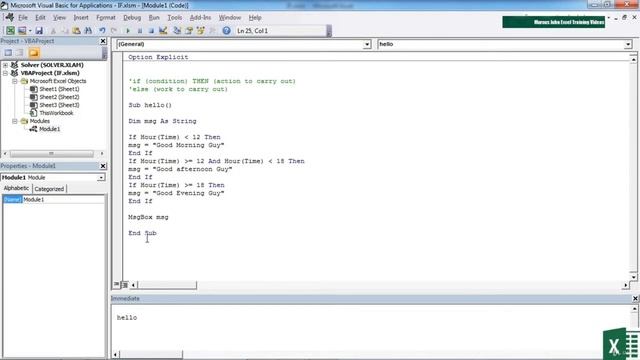
Task: Open the Help menu
Action: [x=255, y=18]
